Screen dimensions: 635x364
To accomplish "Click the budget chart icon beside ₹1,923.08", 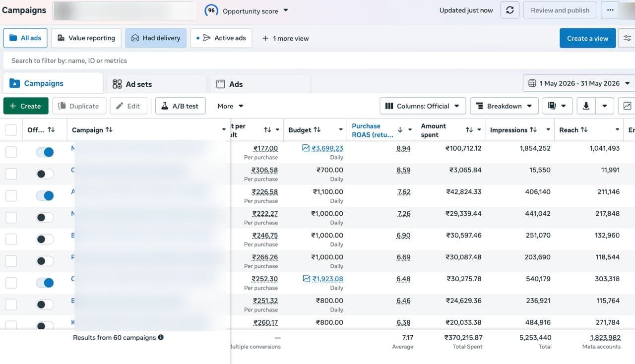I will tap(307, 279).
